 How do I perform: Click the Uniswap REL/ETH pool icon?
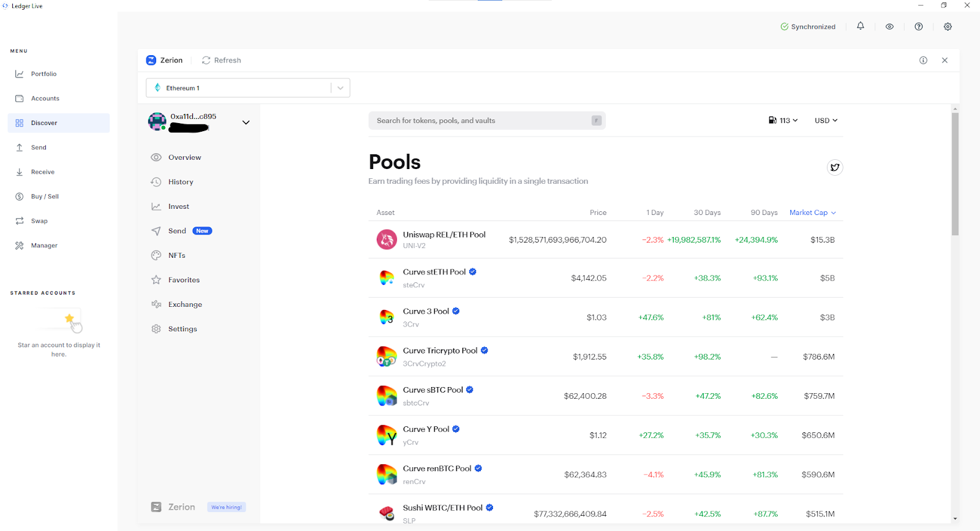click(x=386, y=239)
